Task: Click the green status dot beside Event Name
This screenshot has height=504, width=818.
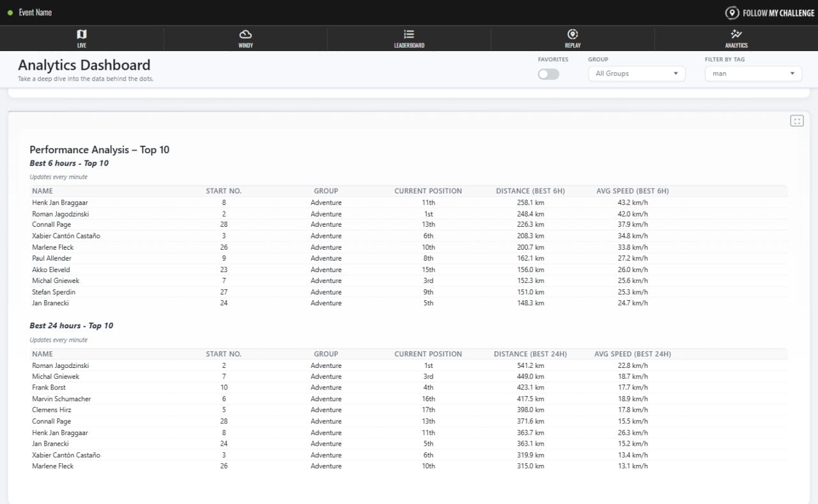Action: tap(10, 13)
